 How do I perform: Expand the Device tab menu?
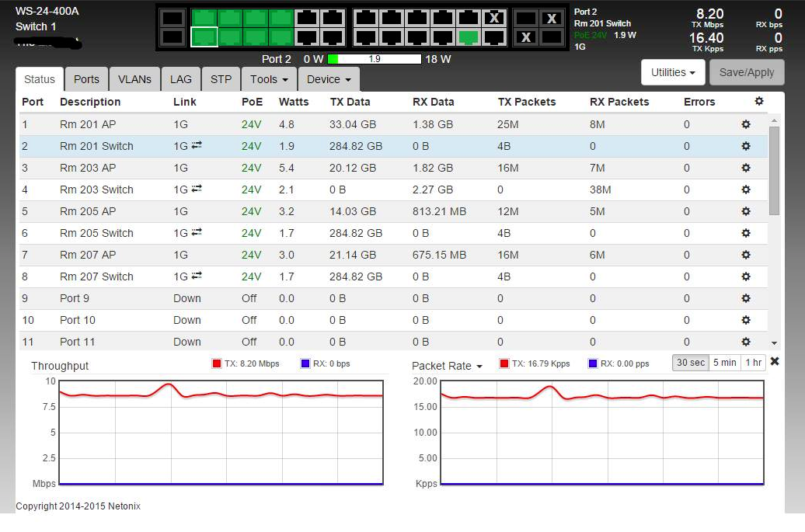pyautogui.click(x=328, y=79)
